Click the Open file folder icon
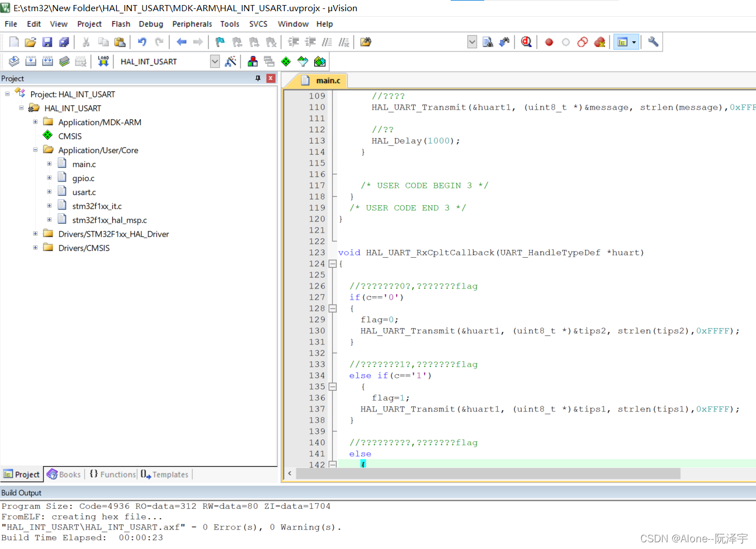The width and height of the screenshot is (756, 549). (30, 42)
